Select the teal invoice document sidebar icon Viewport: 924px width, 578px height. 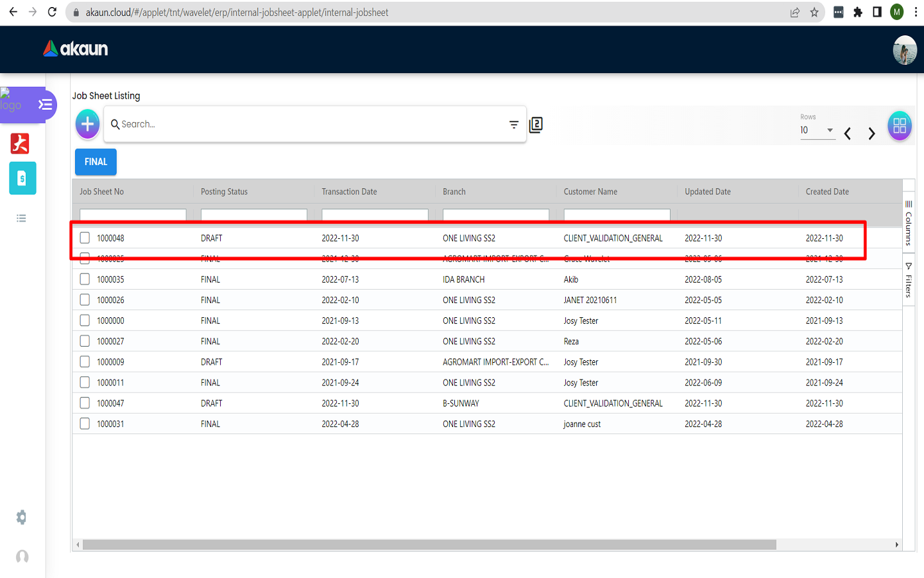22,179
